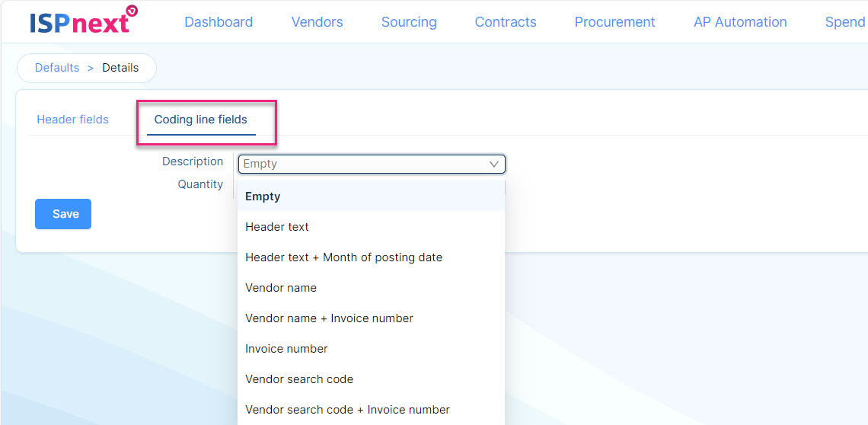Select the Coding line fields tab

201,119
